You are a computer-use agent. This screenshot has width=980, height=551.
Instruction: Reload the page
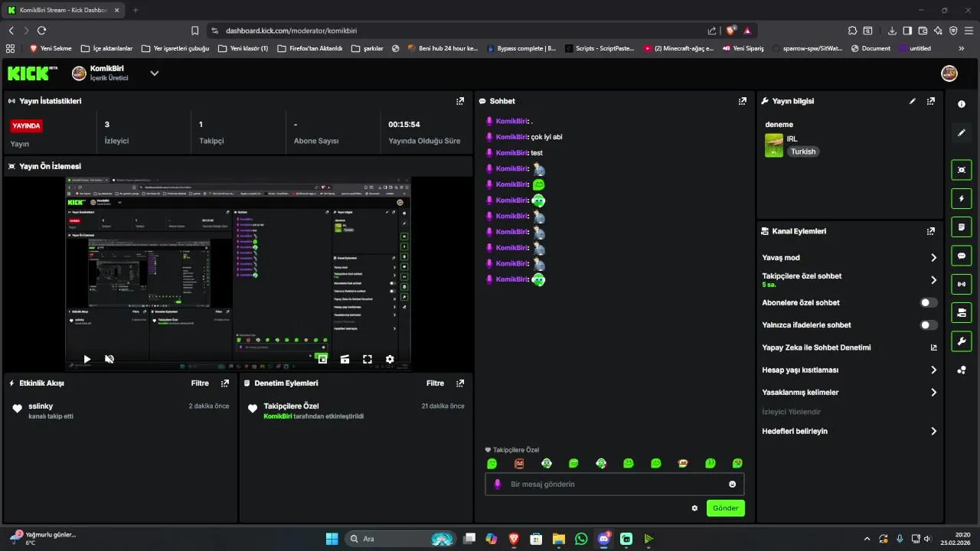point(41,31)
